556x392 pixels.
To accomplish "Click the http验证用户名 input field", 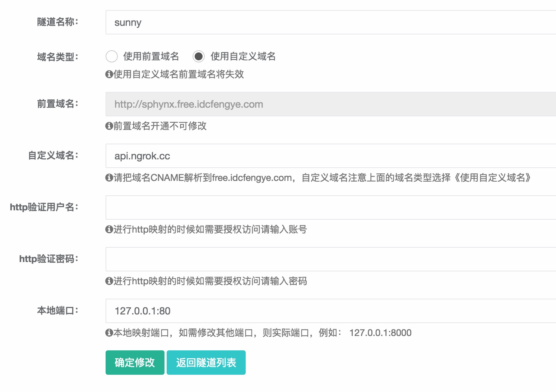I will point(331,207).
